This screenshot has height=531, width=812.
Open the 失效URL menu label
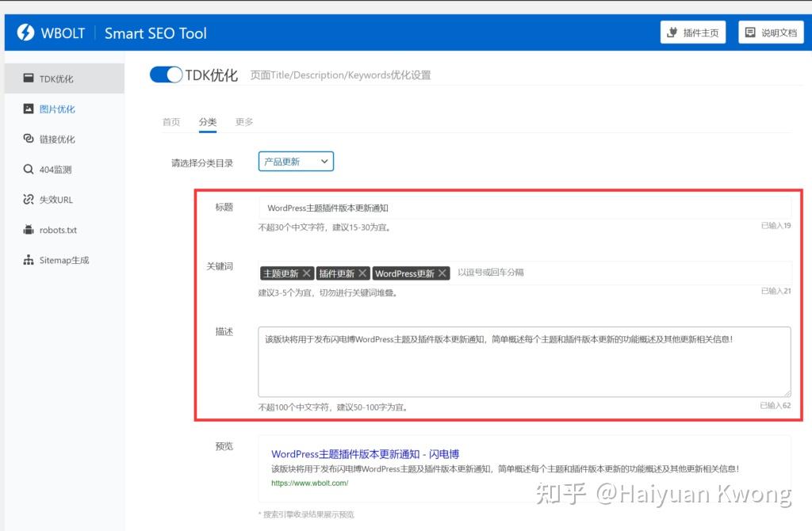[x=56, y=200]
